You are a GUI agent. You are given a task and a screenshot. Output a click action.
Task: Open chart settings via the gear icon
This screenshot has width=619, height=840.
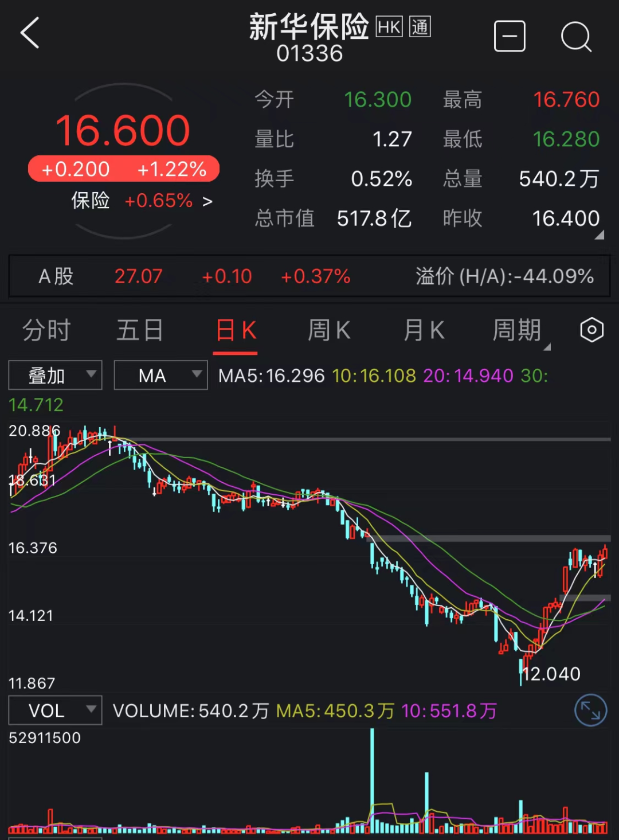coord(591,330)
